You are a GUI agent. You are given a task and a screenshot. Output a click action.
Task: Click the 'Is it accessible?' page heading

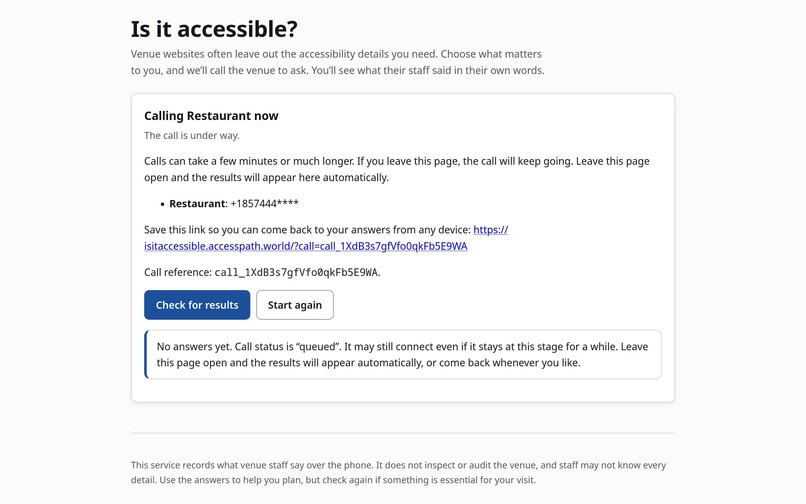(214, 29)
